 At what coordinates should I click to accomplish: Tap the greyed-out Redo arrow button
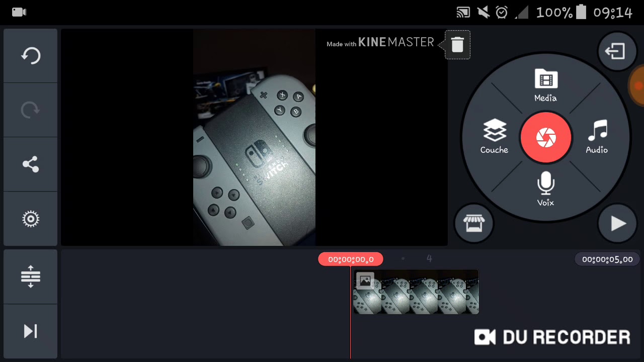pos(31,110)
